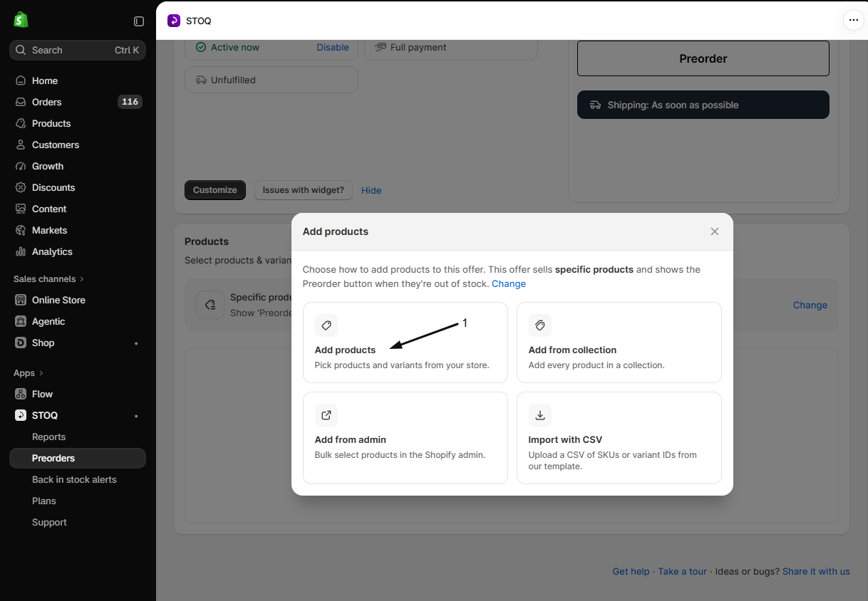Click the Import with CSV download icon
The width and height of the screenshot is (868, 601).
(540, 415)
